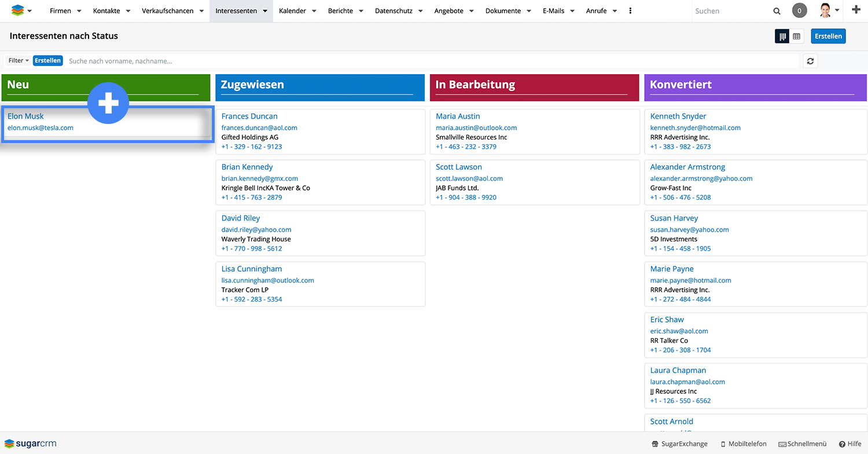
Task: Expand the Interessenten module dropdown arrow
Action: 265,11
